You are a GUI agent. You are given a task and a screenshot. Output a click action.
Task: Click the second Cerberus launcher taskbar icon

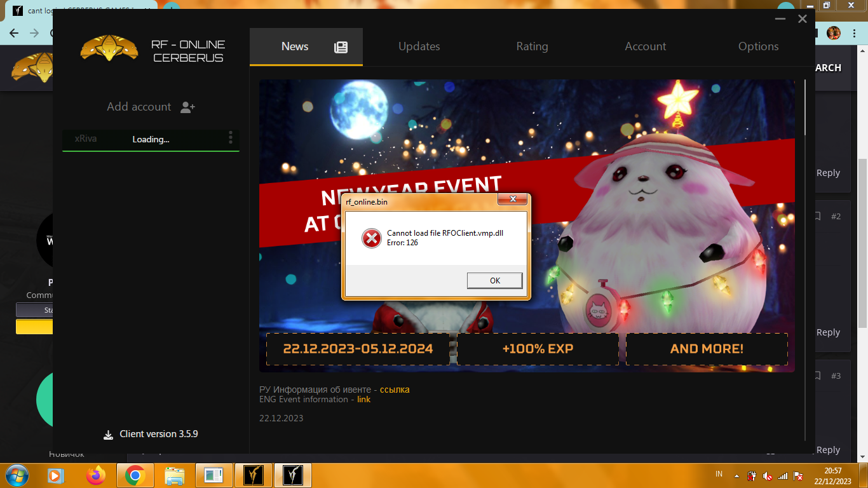point(293,475)
